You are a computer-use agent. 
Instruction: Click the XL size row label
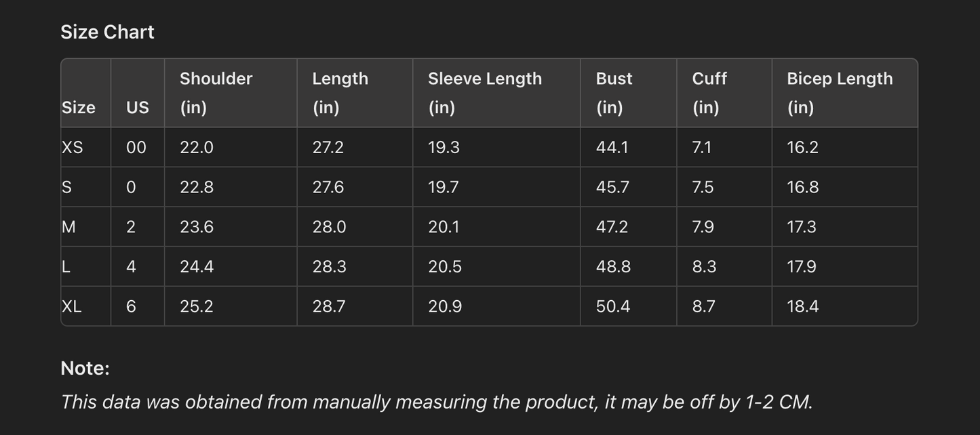[72, 306]
